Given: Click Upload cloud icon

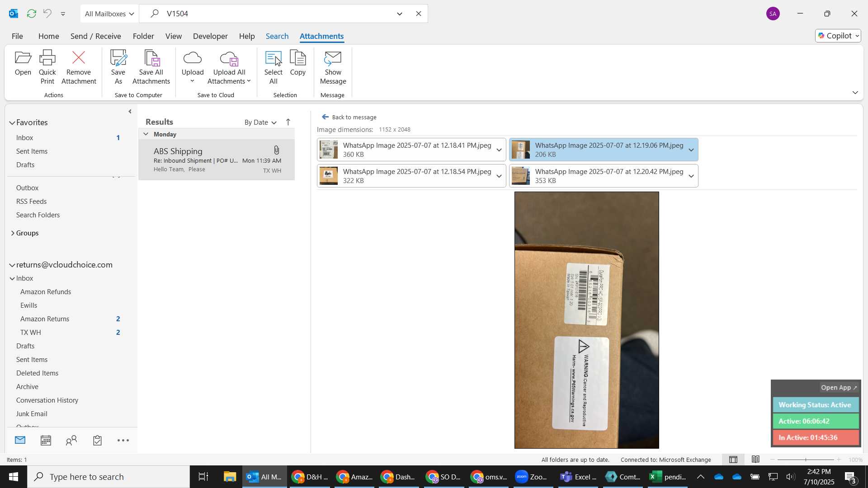Looking at the screenshot, I should pyautogui.click(x=193, y=58).
